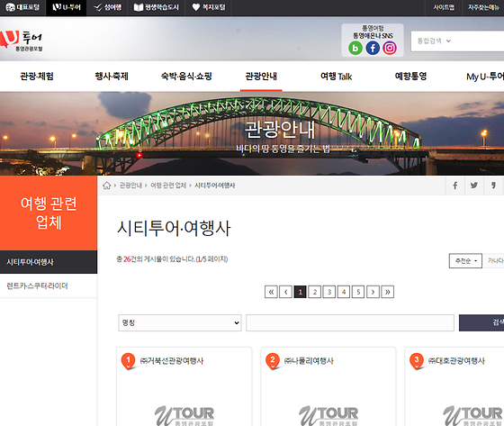Click the search keyword input field
504x426 pixels.
350,322
